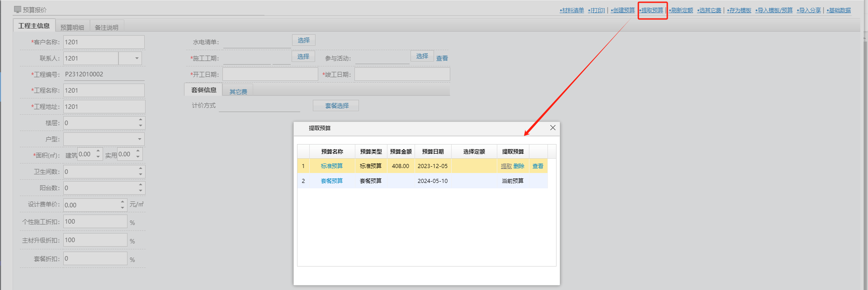Click 提取预算 in the top toolbar
Screen dimensions: 868x290
[652, 10]
